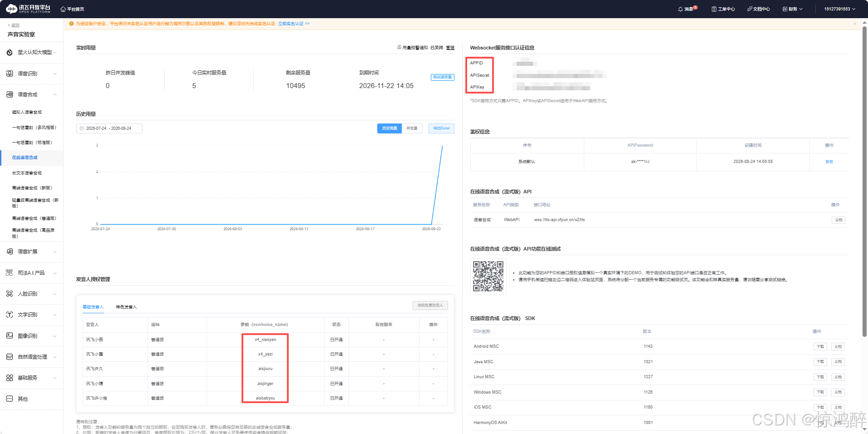Viewport: 868px width, 434px height.
Task: Download the Java MSC SDK
Action: pos(820,362)
